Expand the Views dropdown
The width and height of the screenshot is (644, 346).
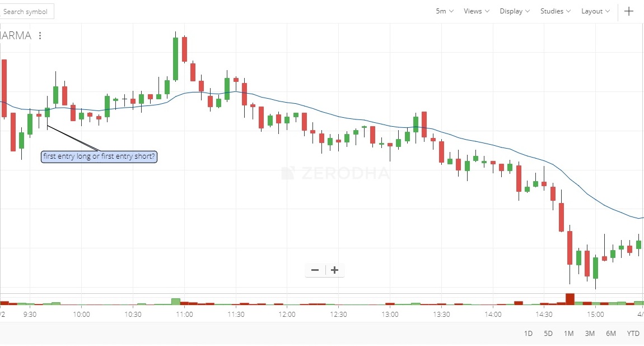[x=477, y=11]
